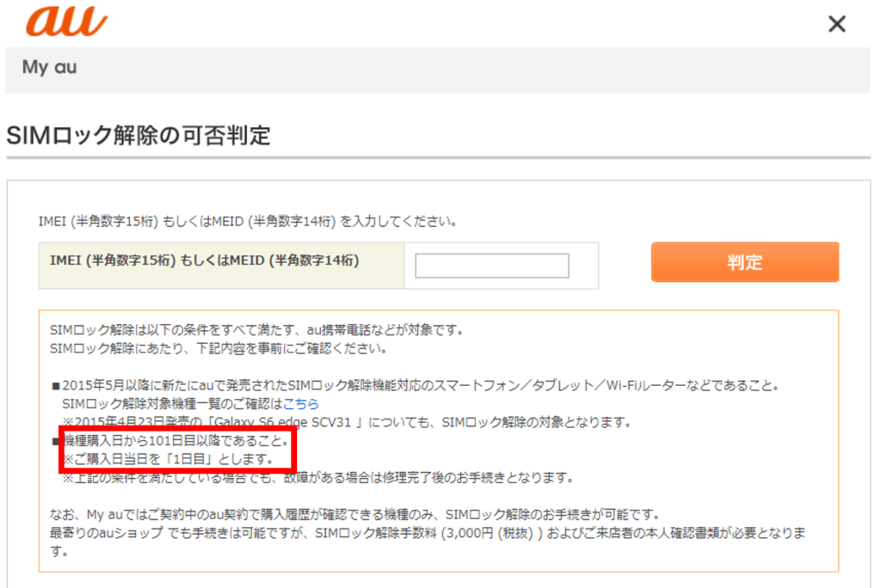Select the 最寄りのauショップ fee information line
This screenshot has width=881, height=588.
[x=426, y=534]
